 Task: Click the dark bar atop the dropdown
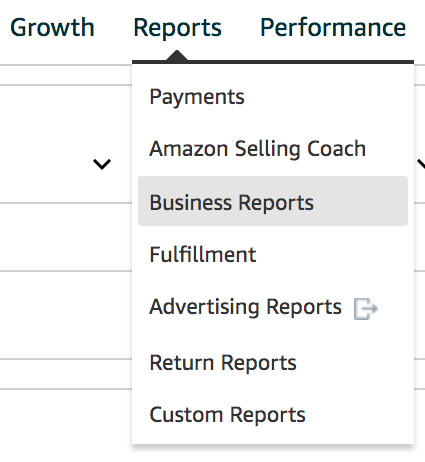click(x=273, y=62)
